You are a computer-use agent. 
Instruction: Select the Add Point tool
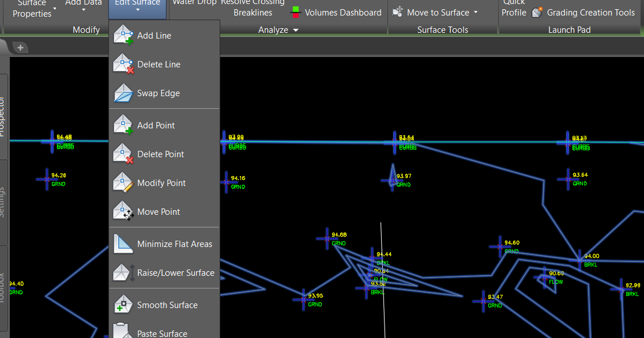click(156, 125)
